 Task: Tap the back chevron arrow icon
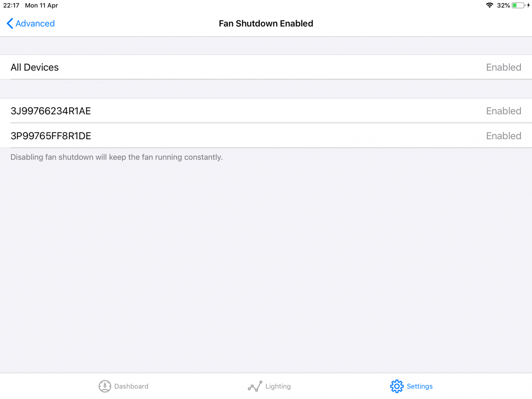(x=10, y=23)
